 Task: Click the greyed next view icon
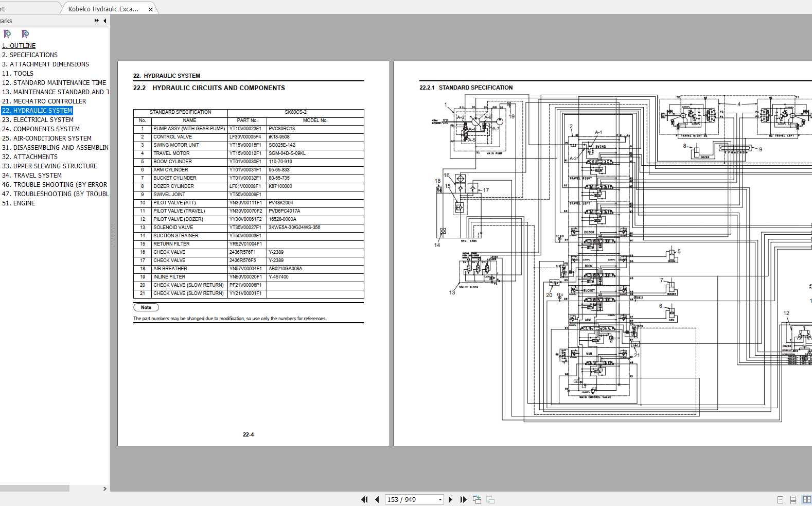tap(490, 499)
